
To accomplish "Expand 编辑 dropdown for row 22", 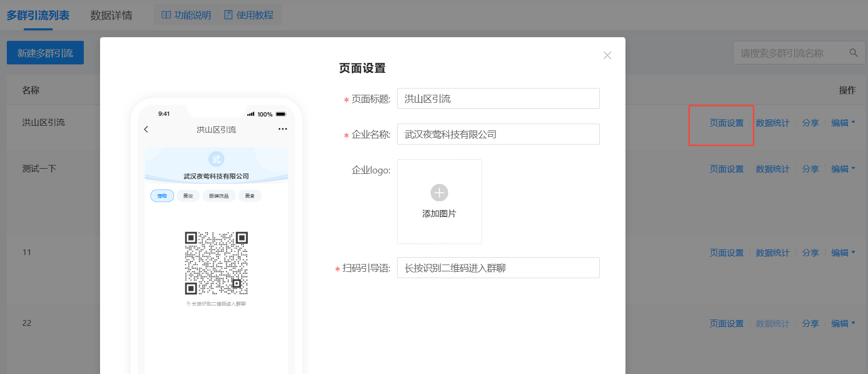I will coord(843,324).
